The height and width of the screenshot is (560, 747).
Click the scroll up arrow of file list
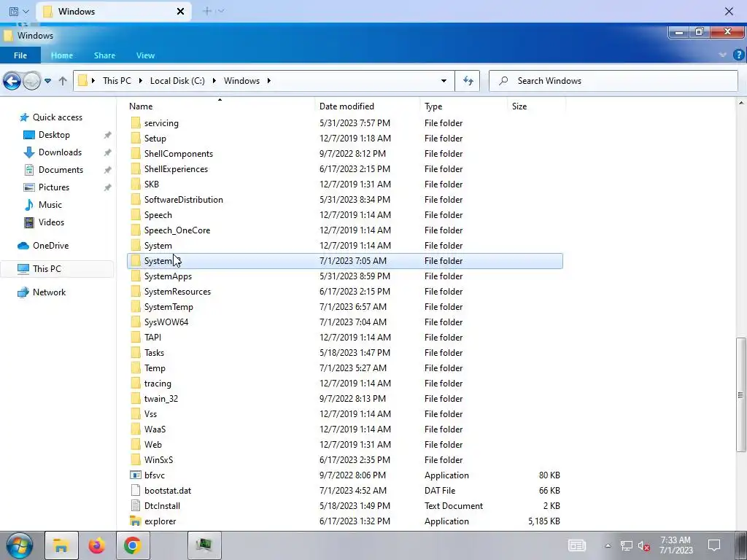point(741,103)
